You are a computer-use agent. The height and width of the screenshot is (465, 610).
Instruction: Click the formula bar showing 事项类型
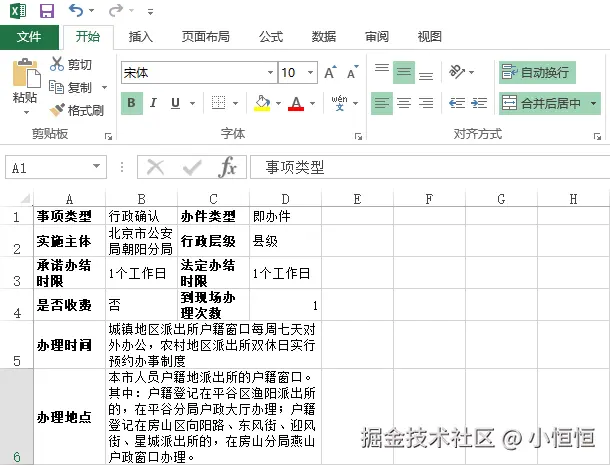click(x=430, y=167)
